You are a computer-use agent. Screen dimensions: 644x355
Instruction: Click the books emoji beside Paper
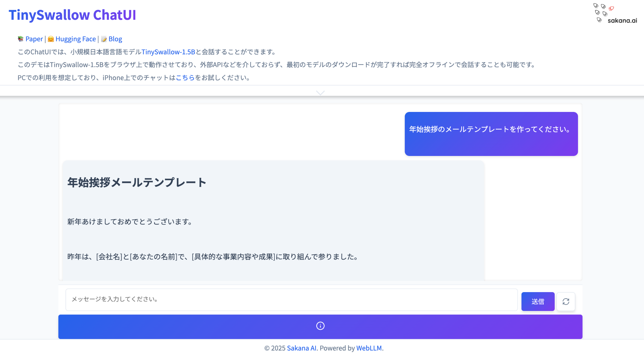(20, 39)
